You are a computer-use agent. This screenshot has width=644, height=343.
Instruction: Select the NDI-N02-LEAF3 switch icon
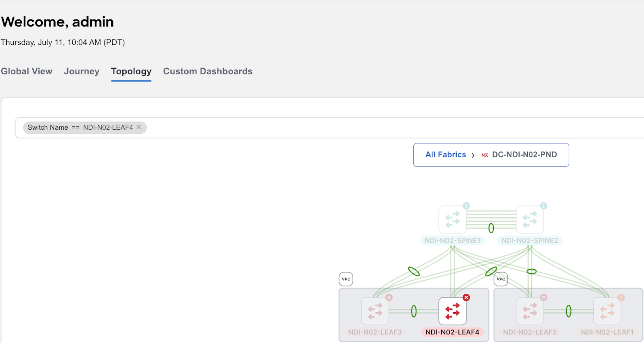(x=375, y=311)
